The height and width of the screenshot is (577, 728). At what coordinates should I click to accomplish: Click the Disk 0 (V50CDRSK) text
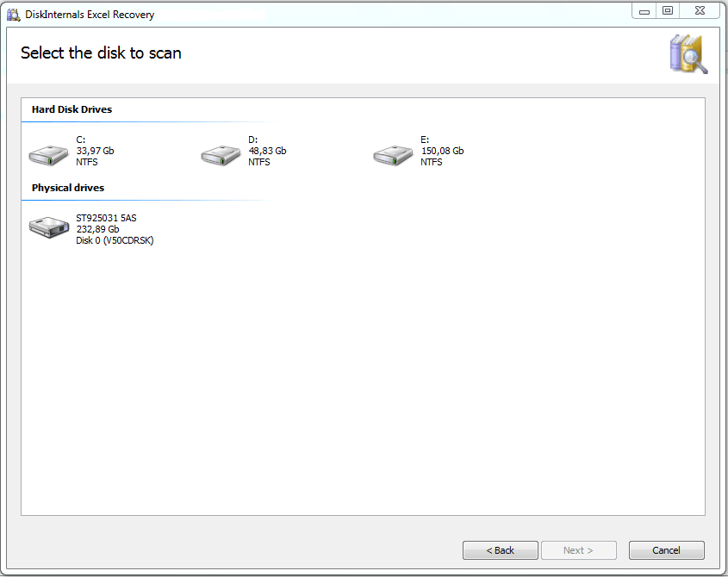[x=115, y=240]
